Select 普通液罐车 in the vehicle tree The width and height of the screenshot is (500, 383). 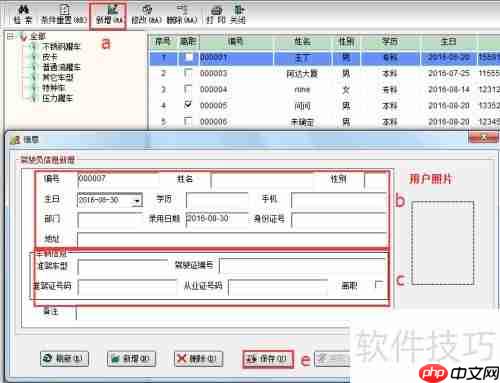pyautogui.click(x=61, y=67)
